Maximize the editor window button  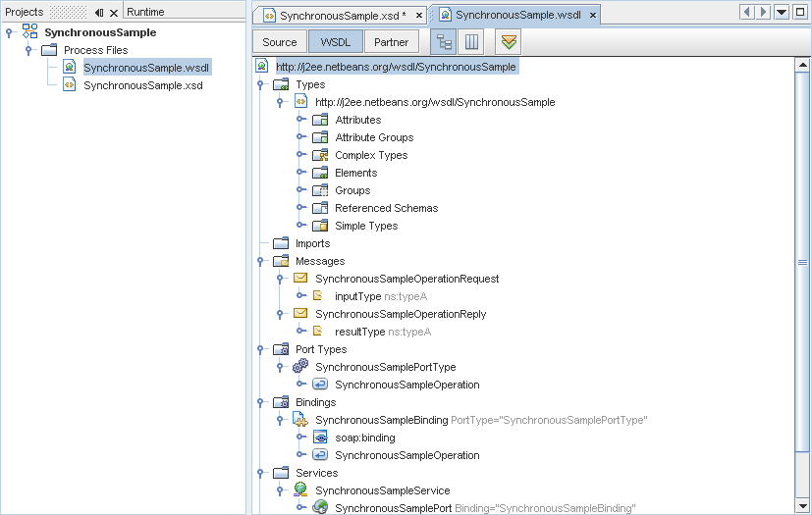tap(800, 13)
